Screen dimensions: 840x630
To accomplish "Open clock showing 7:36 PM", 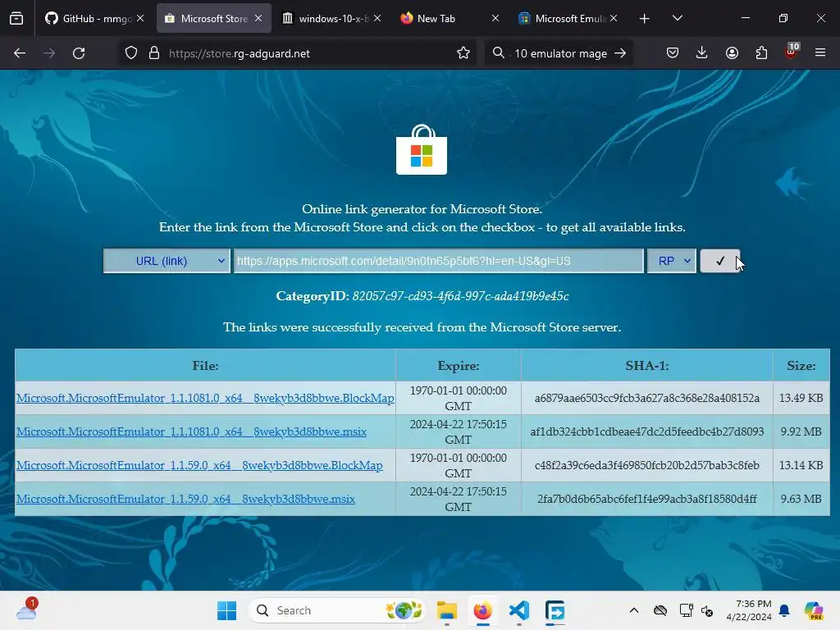I will (749, 610).
